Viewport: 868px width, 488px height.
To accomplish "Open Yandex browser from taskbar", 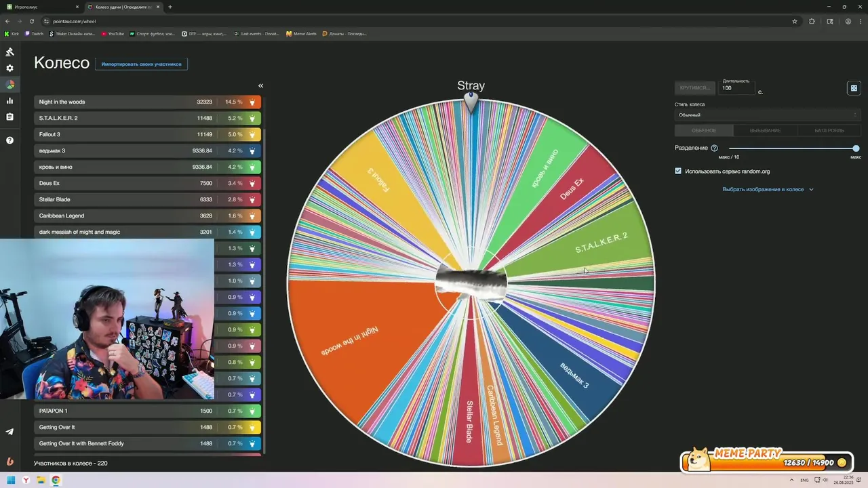I will point(26,480).
